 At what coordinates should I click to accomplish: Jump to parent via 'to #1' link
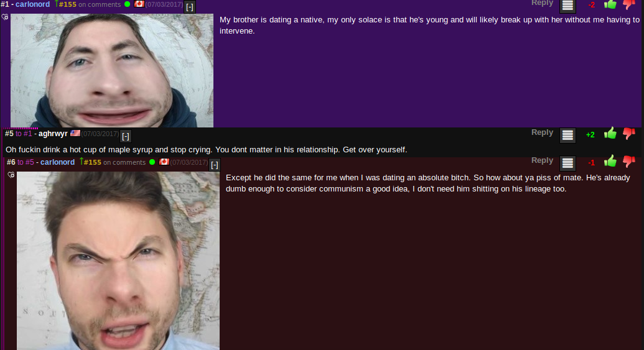pos(24,134)
